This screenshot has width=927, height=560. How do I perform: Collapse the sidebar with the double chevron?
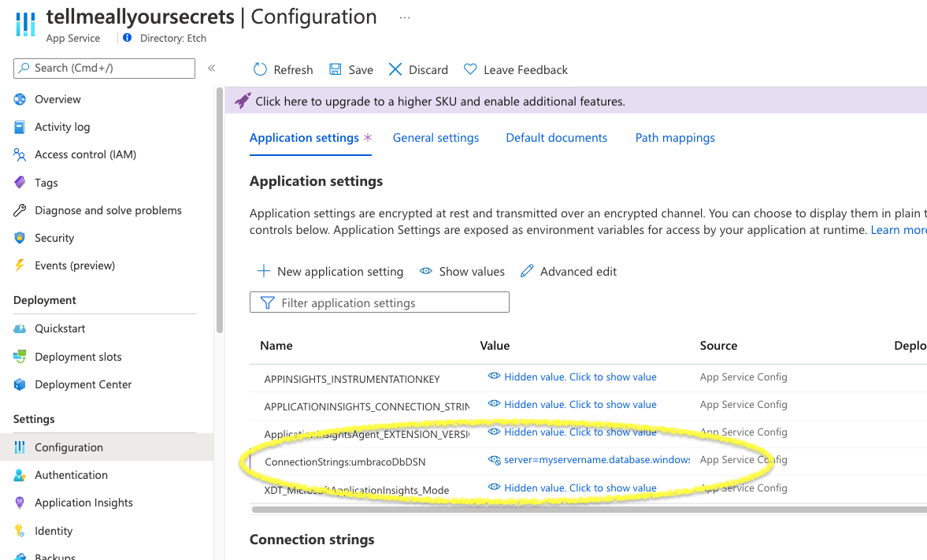tap(211, 68)
